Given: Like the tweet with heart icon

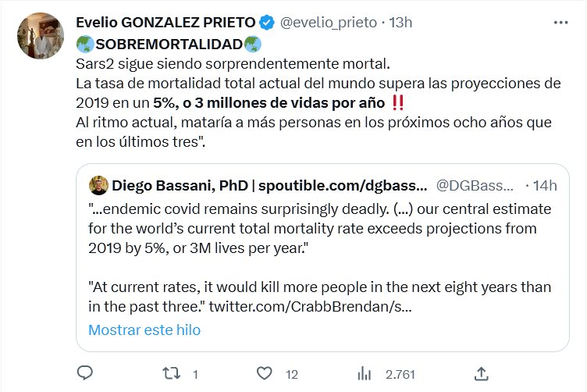Looking at the screenshot, I should click(x=265, y=373).
